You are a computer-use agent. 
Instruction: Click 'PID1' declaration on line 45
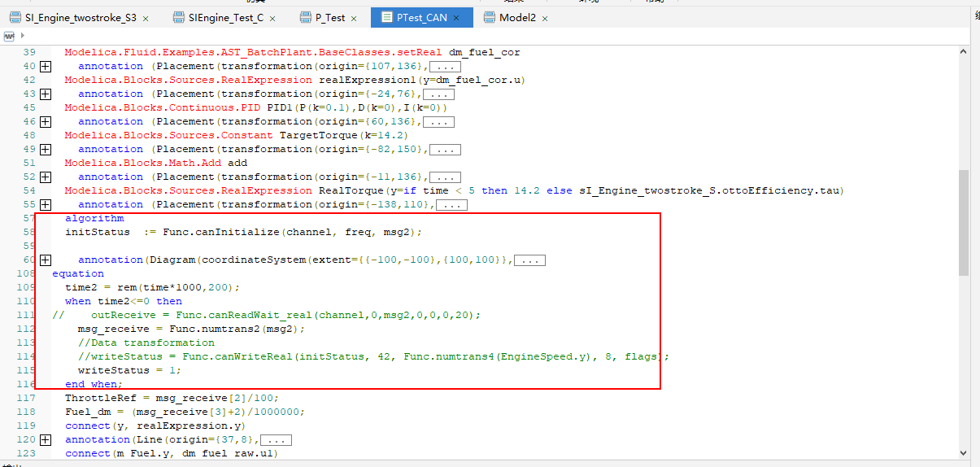(281, 107)
